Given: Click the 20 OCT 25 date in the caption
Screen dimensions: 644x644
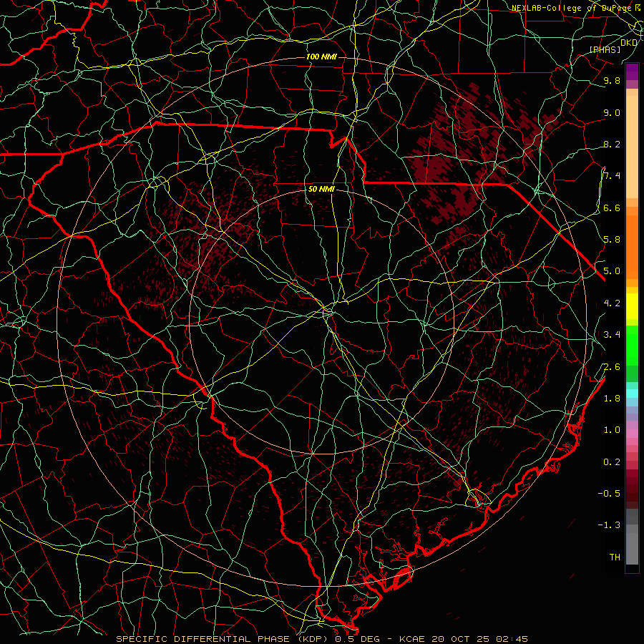Looking at the screenshot, I should tap(462, 639).
